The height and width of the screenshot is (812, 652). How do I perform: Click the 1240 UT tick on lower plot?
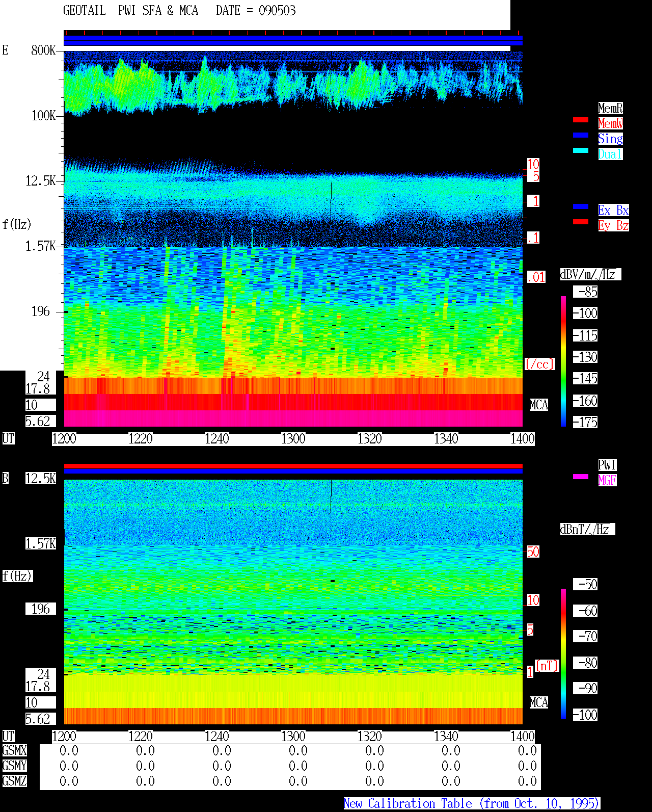point(217,736)
